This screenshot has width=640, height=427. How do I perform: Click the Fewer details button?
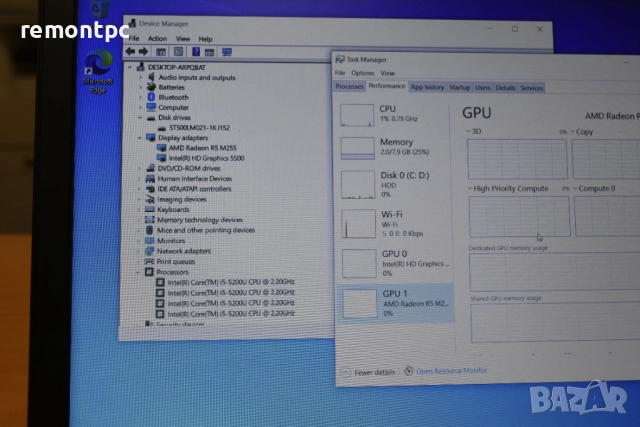(x=368, y=372)
